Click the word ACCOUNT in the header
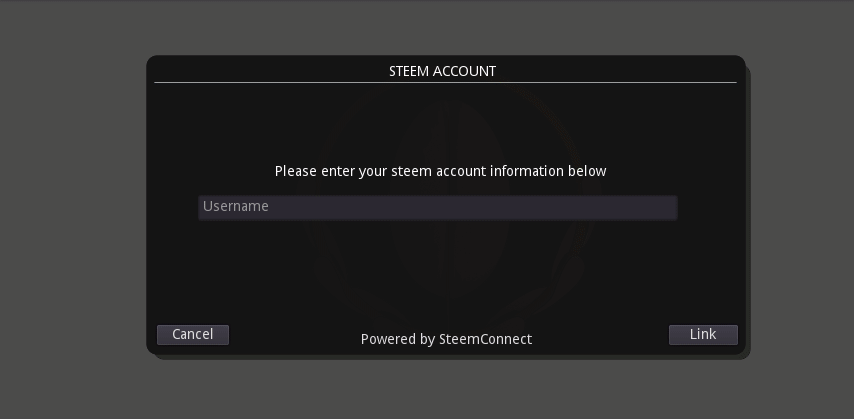This screenshot has width=854, height=419. point(464,71)
